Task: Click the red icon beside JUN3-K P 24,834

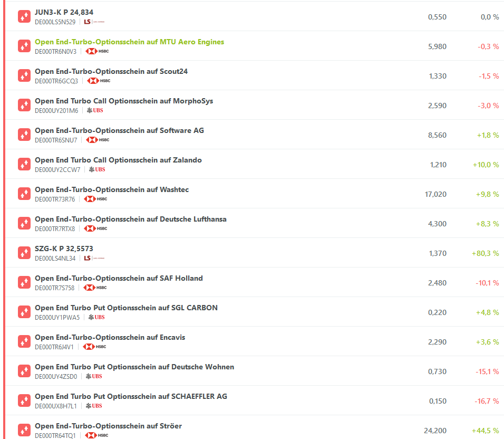Action: pyautogui.click(x=24, y=16)
